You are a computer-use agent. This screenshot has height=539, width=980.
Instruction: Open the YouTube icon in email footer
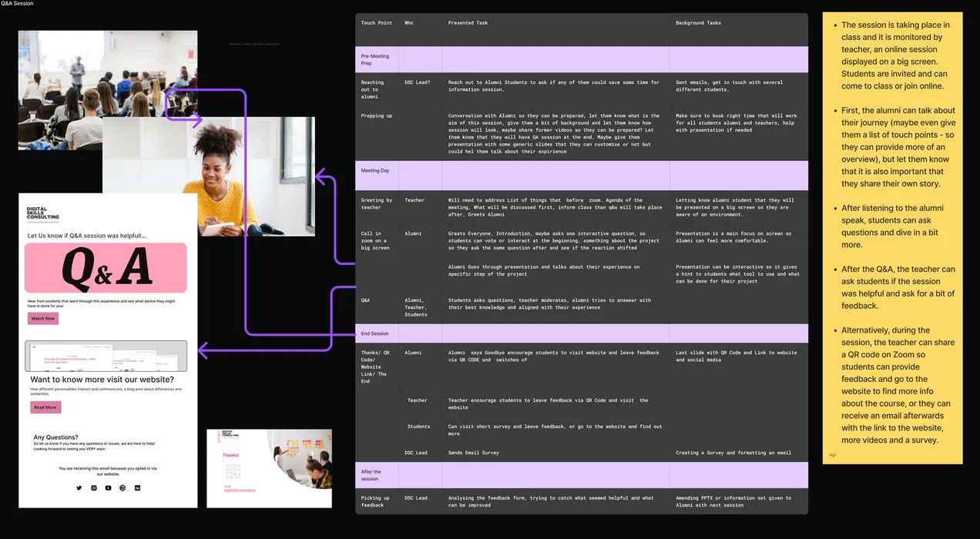[108, 488]
